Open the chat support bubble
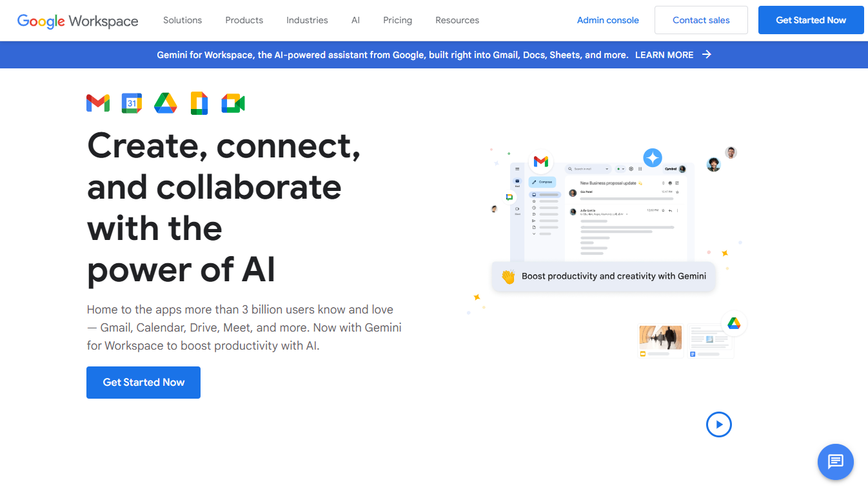The image size is (868, 489). tap(836, 461)
